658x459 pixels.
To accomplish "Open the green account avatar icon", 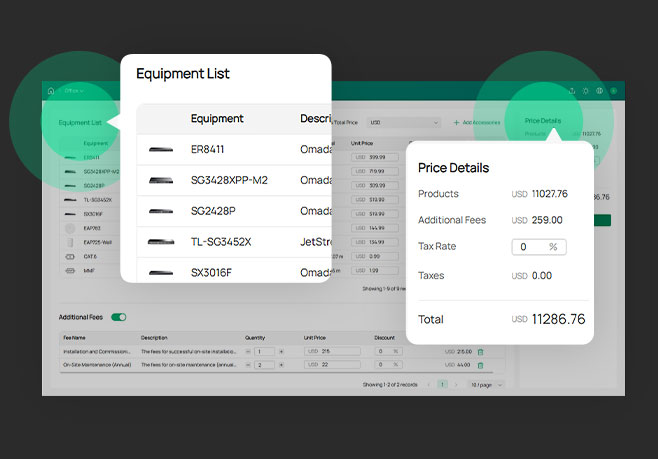I will (x=614, y=91).
